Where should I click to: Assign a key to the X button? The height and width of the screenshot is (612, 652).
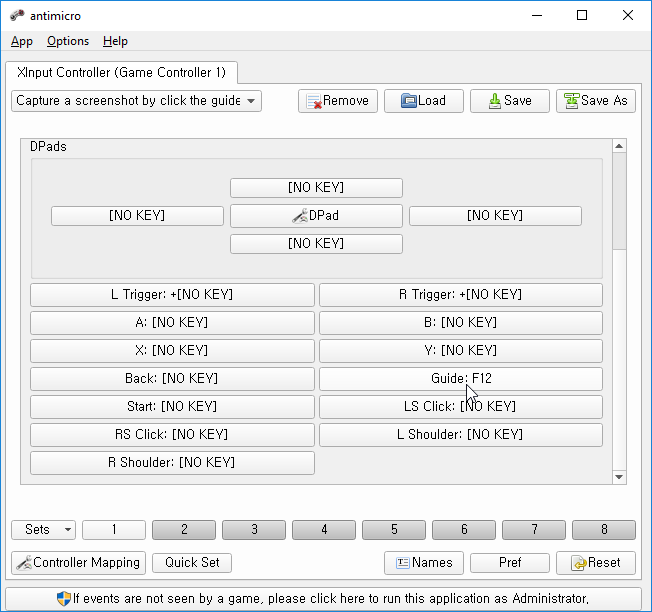tap(172, 350)
